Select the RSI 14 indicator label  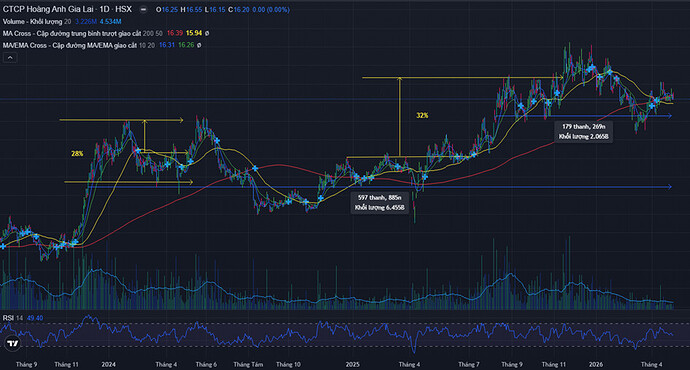13,318
